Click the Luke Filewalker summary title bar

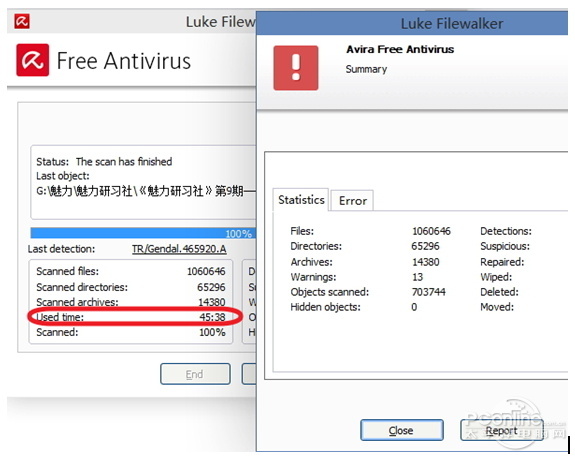click(x=412, y=24)
